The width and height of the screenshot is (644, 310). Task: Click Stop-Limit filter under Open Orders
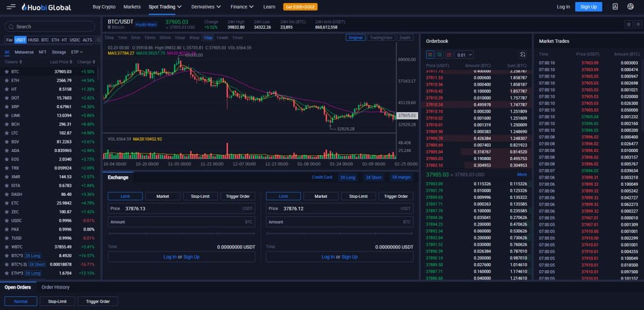coord(57,301)
